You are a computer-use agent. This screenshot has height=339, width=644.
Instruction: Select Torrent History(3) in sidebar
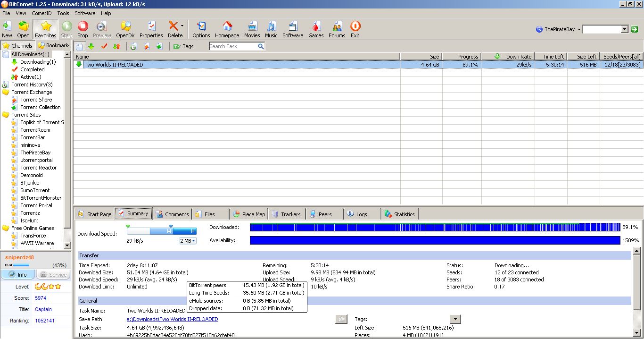(x=32, y=85)
